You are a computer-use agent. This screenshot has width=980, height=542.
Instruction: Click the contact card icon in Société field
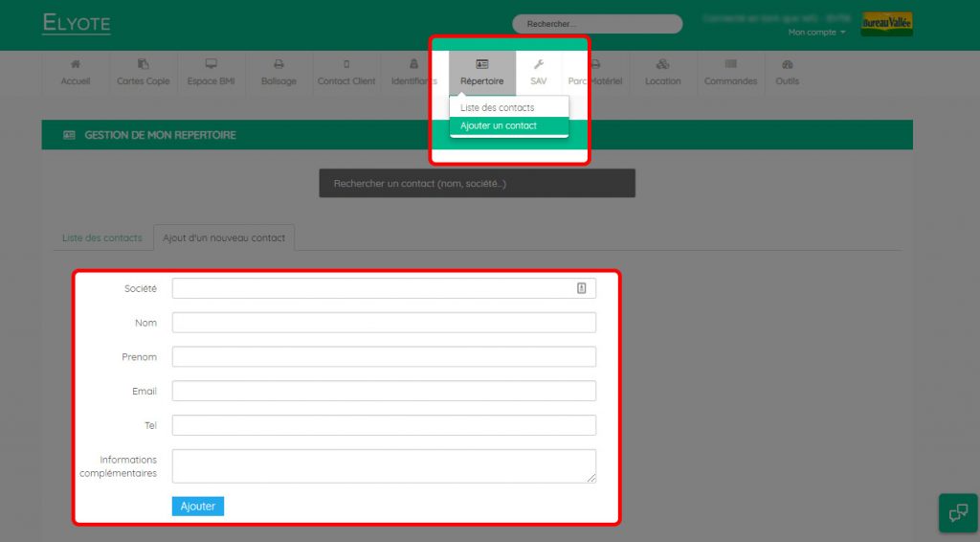(x=581, y=288)
